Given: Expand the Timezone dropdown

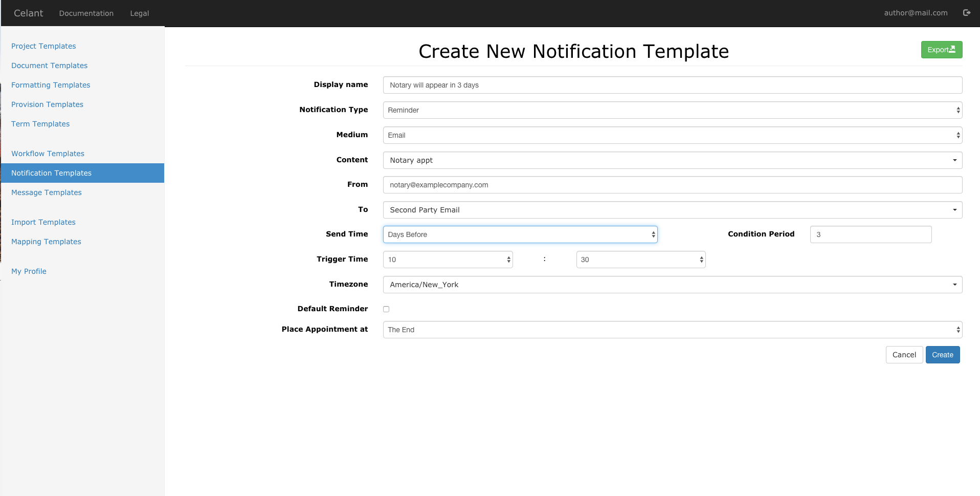Looking at the screenshot, I should tap(672, 285).
